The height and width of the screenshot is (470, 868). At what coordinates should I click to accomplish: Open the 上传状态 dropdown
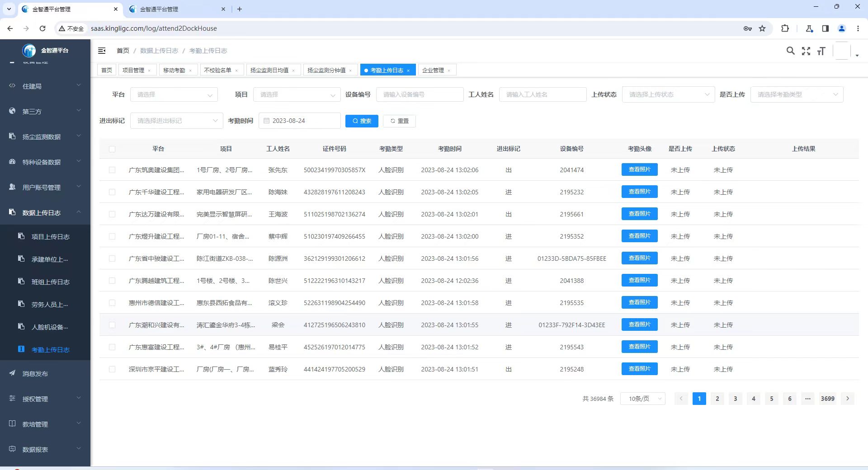[668, 94]
